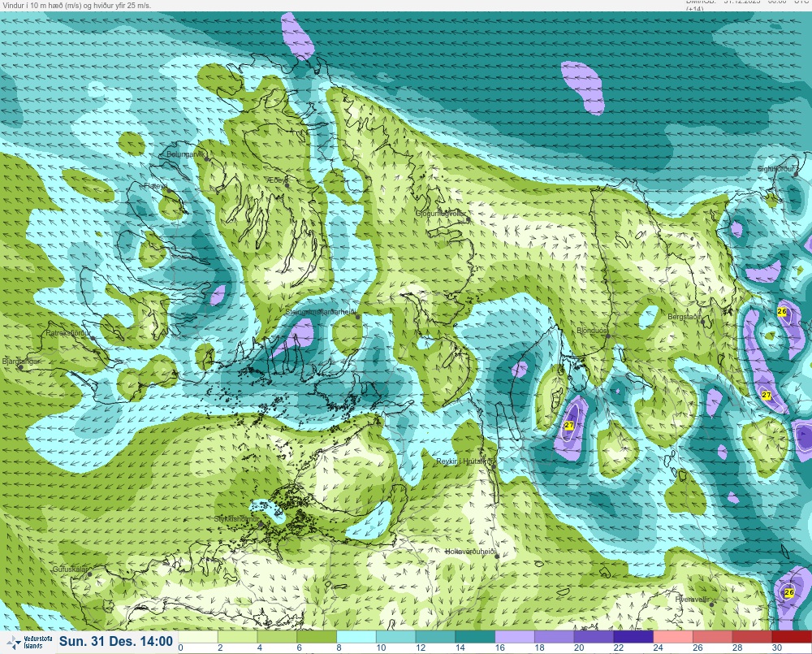Click the Hveravellir station label

pos(691,599)
